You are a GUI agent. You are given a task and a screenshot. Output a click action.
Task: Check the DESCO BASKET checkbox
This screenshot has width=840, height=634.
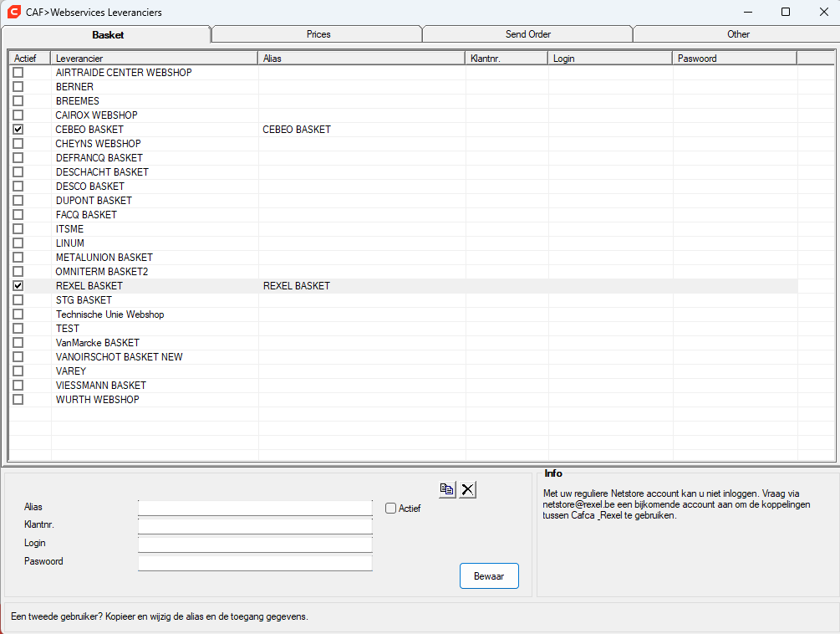[x=18, y=186]
